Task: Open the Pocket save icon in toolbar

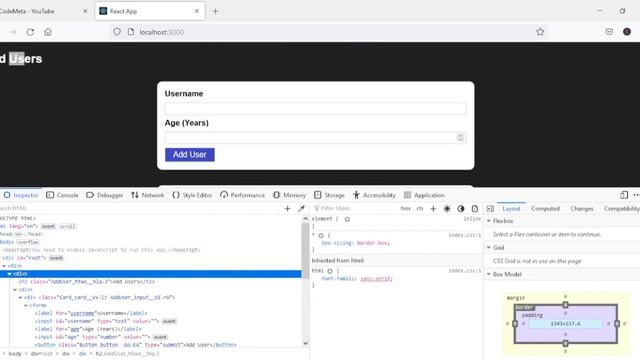Action: [609, 32]
